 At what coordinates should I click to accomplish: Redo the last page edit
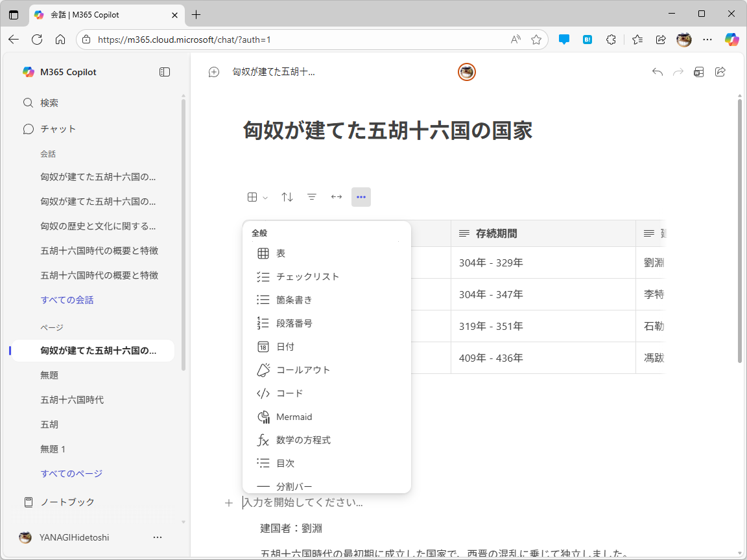click(x=678, y=72)
